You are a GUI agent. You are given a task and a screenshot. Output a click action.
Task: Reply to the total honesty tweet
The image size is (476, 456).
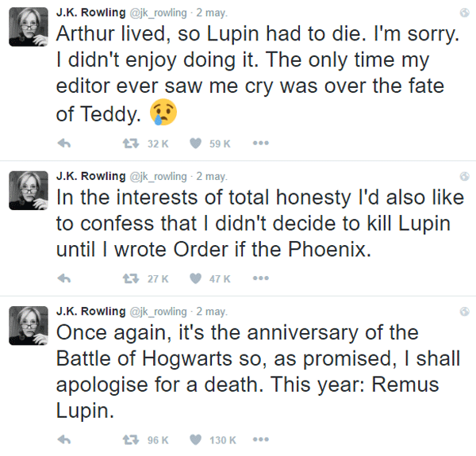coord(66,278)
